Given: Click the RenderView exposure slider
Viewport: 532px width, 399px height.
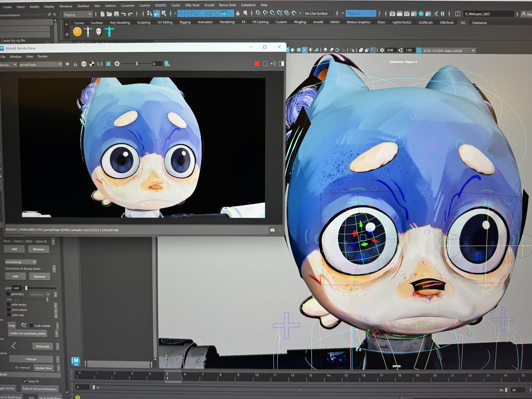Looking at the screenshot, I should (x=137, y=64).
